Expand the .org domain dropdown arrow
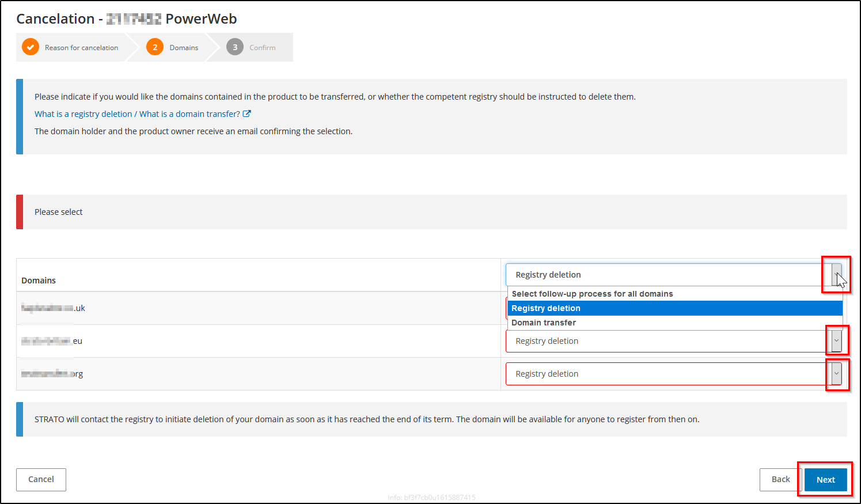Screen dimensions: 861x504 [x=836, y=374]
